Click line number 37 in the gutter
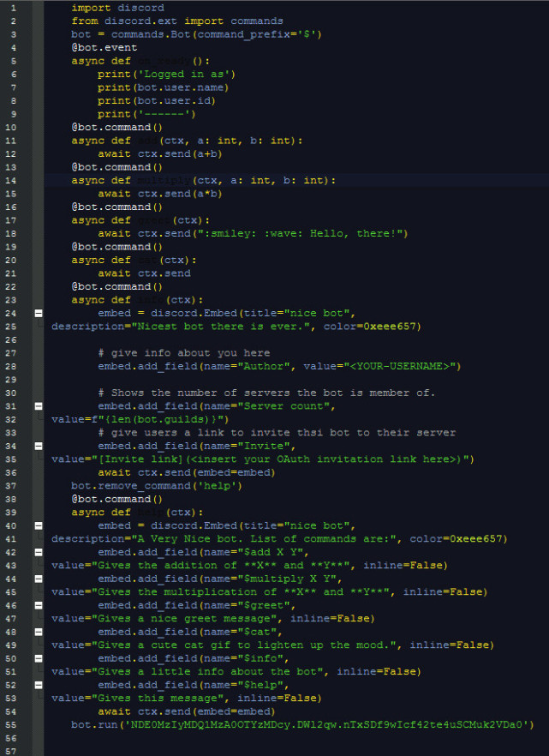 pyautogui.click(x=10, y=485)
